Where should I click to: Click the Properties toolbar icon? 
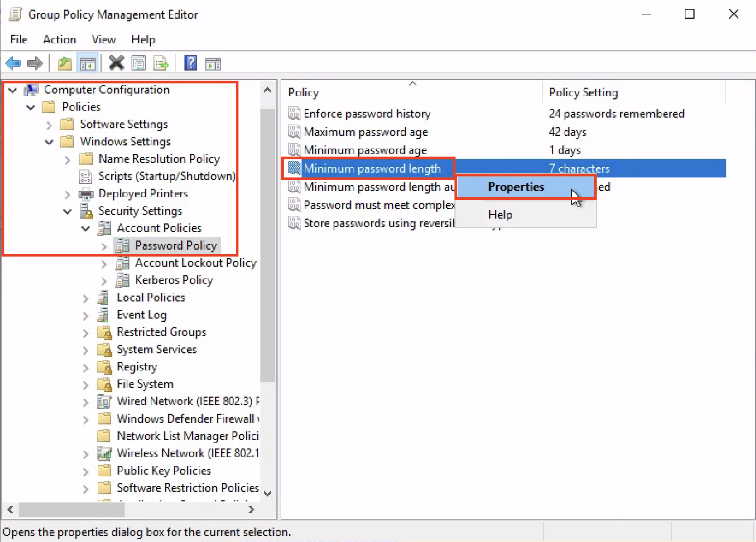tap(138, 64)
